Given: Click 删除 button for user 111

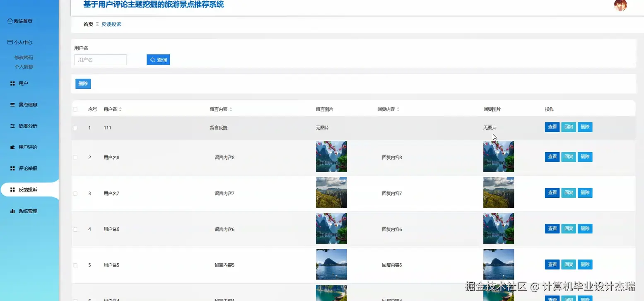Looking at the screenshot, I should click(x=585, y=127).
